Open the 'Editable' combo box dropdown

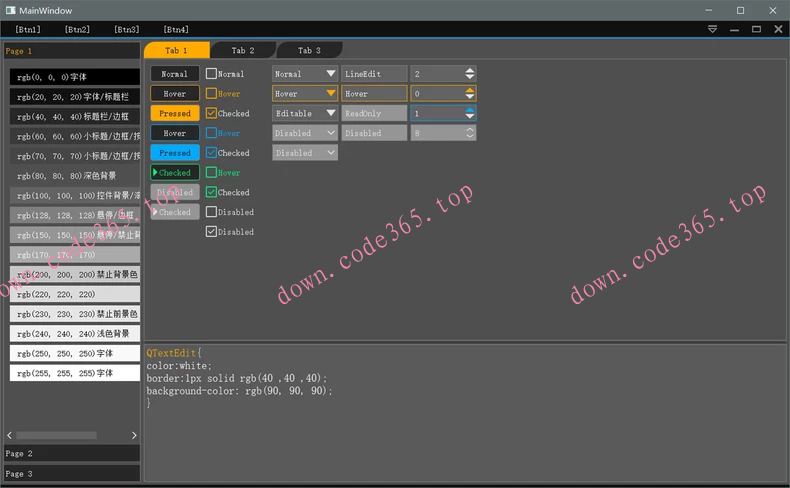330,114
